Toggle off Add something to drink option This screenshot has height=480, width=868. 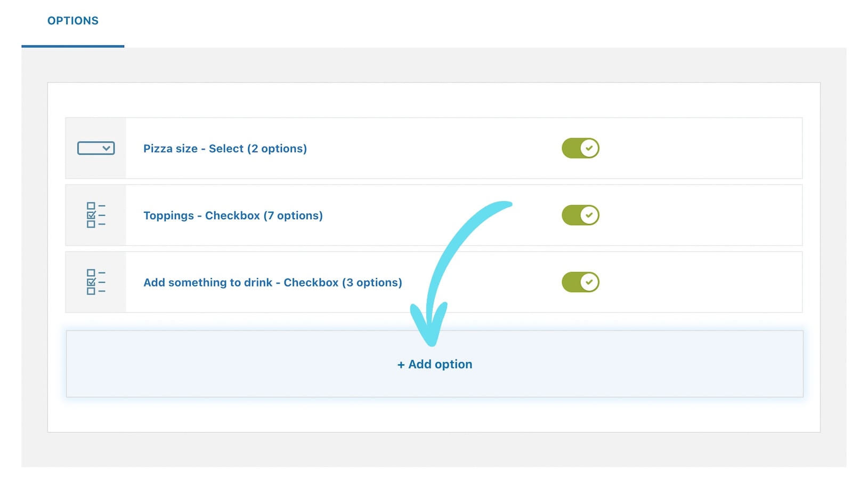point(580,282)
